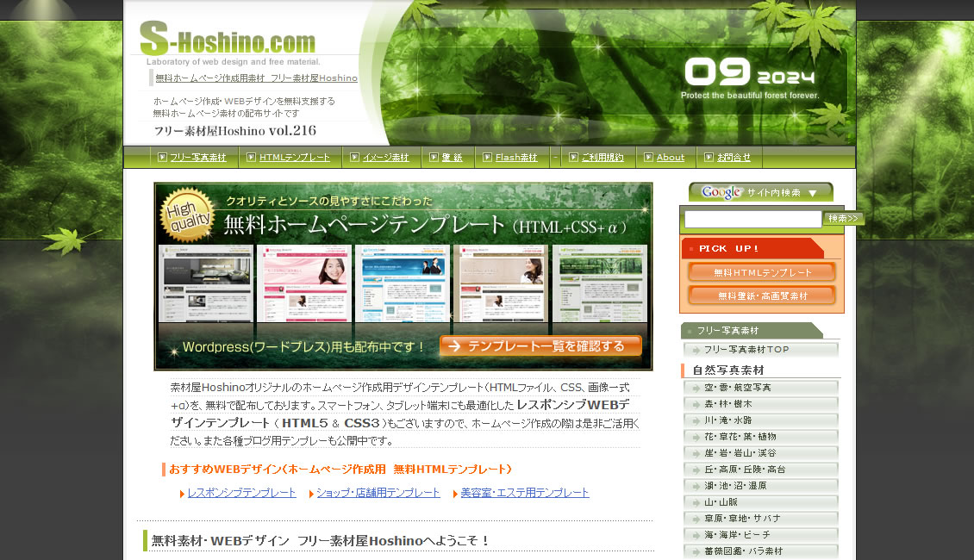This screenshot has width=974, height=560.
Task: Open お問合せ navigation menu item
Action: [734, 158]
